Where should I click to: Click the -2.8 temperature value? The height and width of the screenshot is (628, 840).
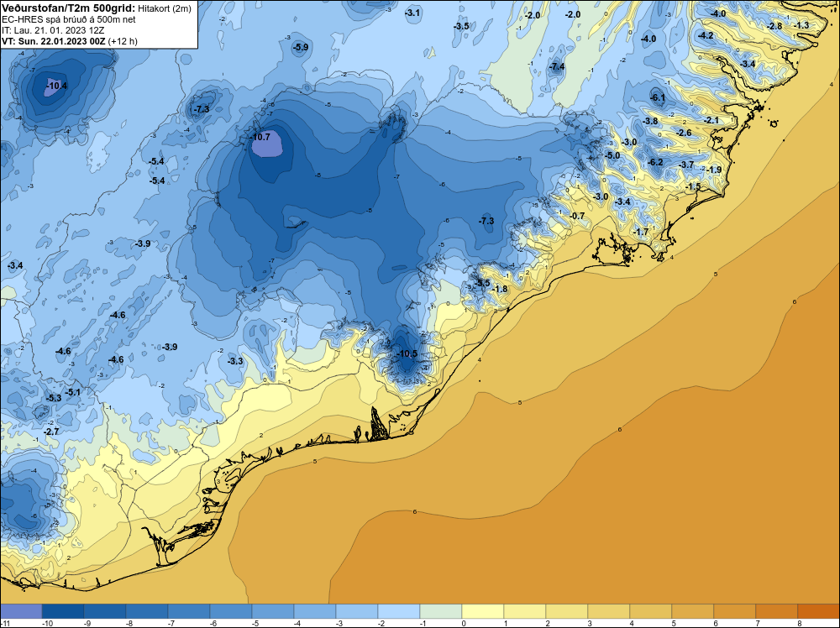(x=774, y=26)
